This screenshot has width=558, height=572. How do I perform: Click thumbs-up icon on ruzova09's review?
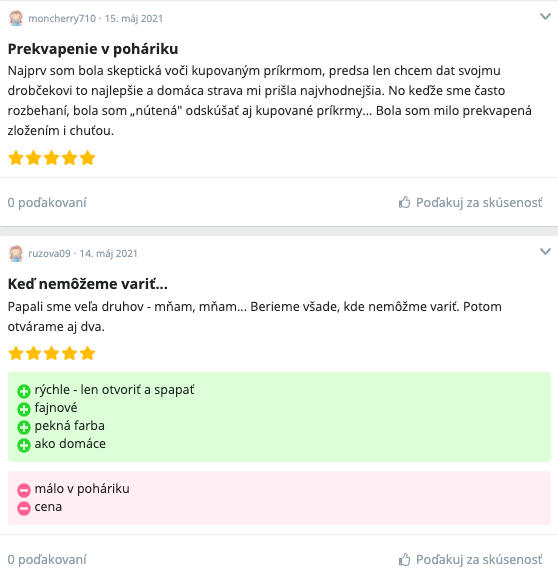(404, 559)
